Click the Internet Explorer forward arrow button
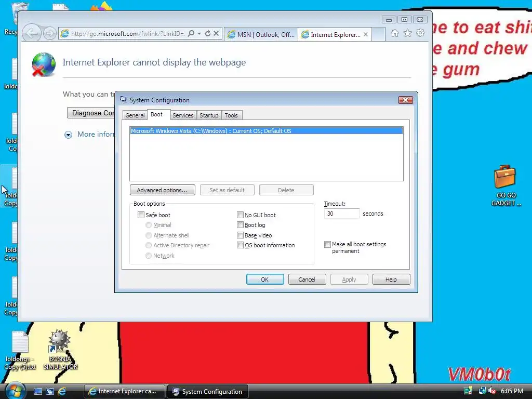 [x=50, y=33]
